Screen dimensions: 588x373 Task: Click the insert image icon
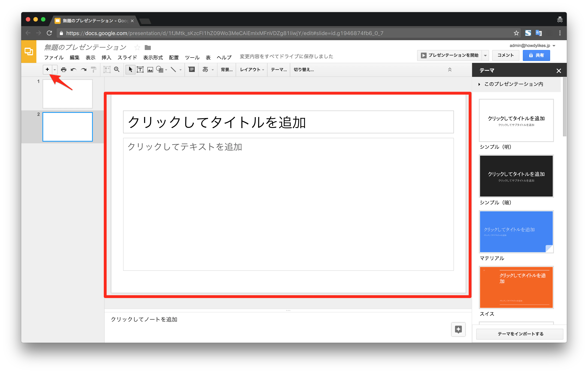150,69
